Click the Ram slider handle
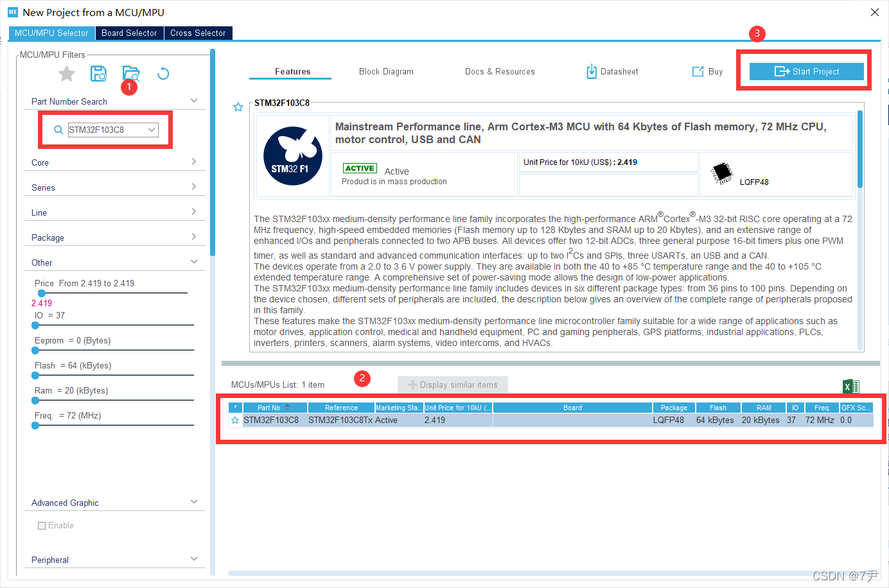The height and width of the screenshot is (588, 889). (35, 401)
